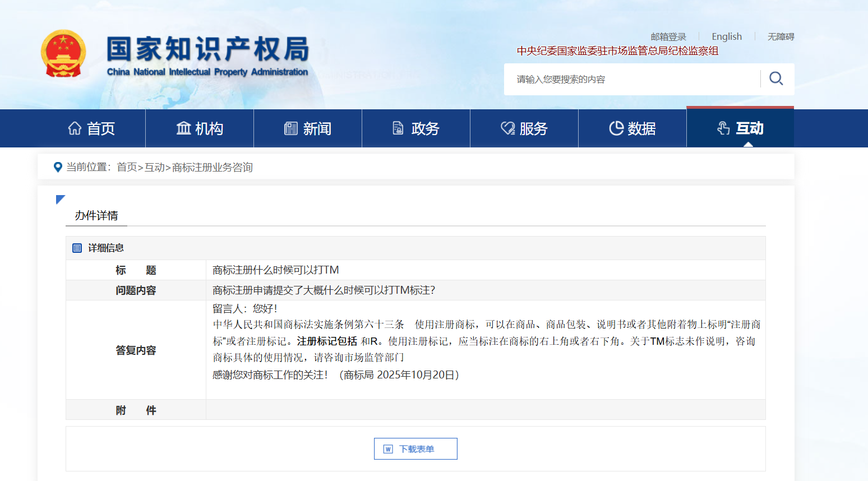Viewport: 868px width, 481px height.
Task: Switch to the English site version
Action: [726, 36]
